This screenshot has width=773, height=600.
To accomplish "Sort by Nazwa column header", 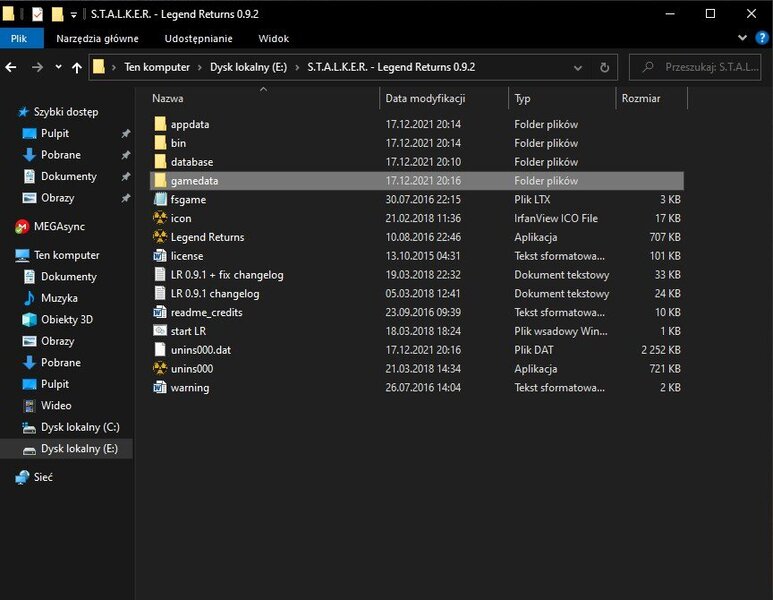I will pos(264,98).
